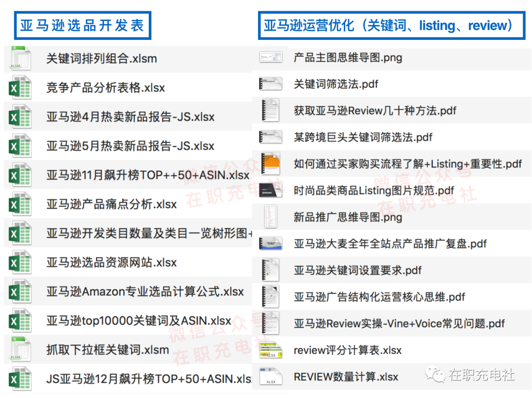Click the orange PDF icon beside 如何通过买家购买流程了解+Listing+重要性.pdf

(270, 164)
